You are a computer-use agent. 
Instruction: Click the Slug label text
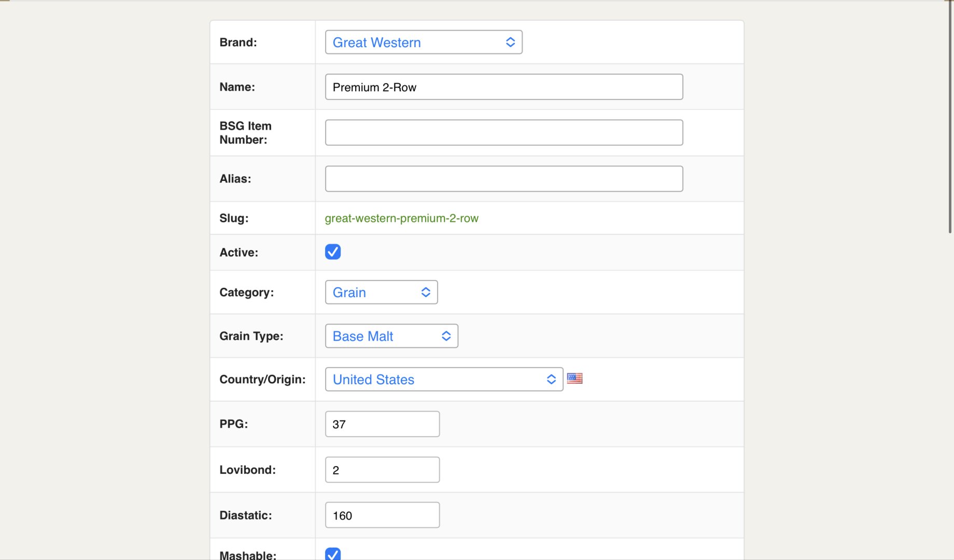pyautogui.click(x=234, y=218)
